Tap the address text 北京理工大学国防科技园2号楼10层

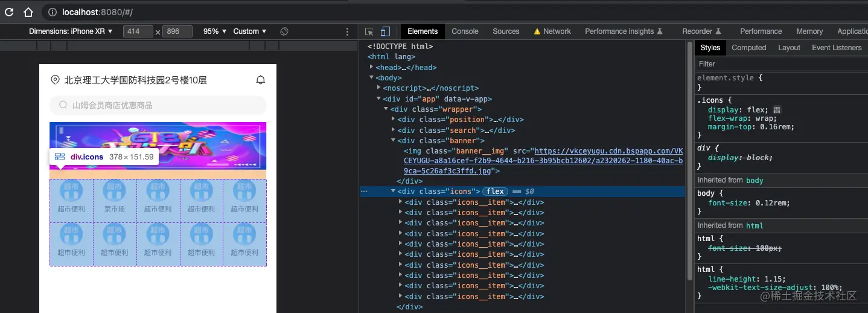[x=136, y=80]
